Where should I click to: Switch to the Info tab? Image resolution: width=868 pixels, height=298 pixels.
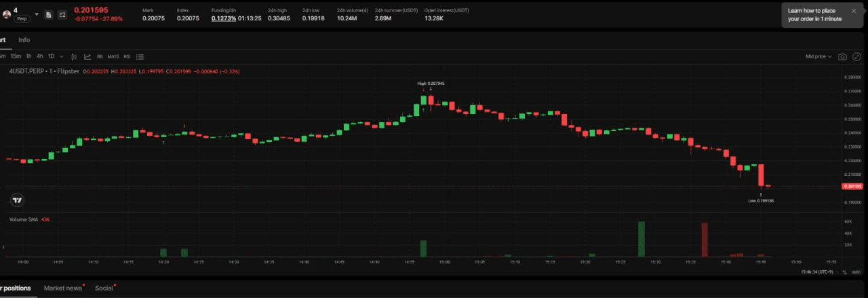tap(24, 40)
